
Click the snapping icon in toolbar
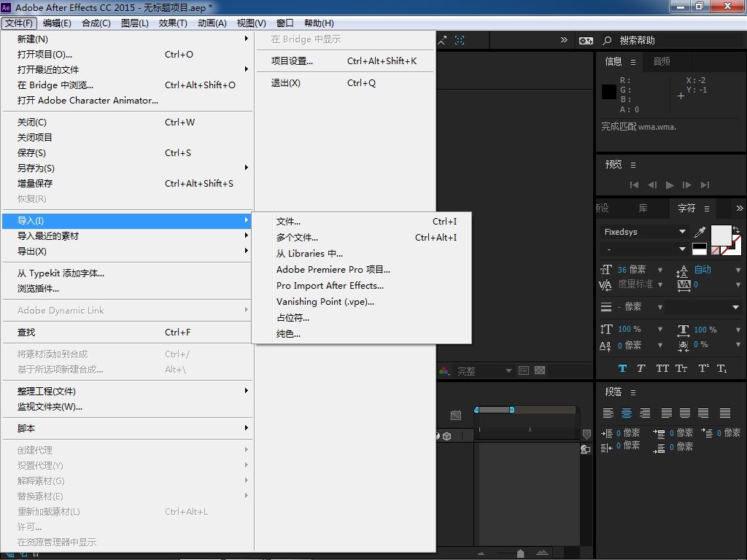(460, 40)
